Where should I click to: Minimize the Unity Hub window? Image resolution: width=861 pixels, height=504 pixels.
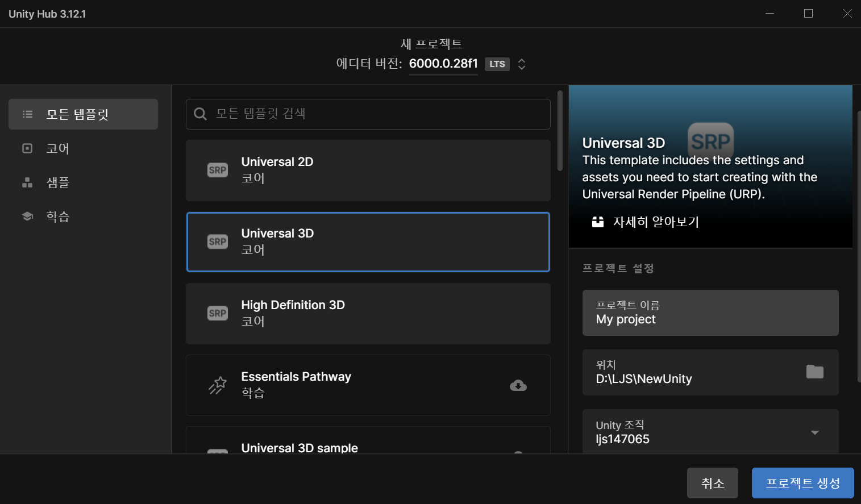click(x=770, y=14)
